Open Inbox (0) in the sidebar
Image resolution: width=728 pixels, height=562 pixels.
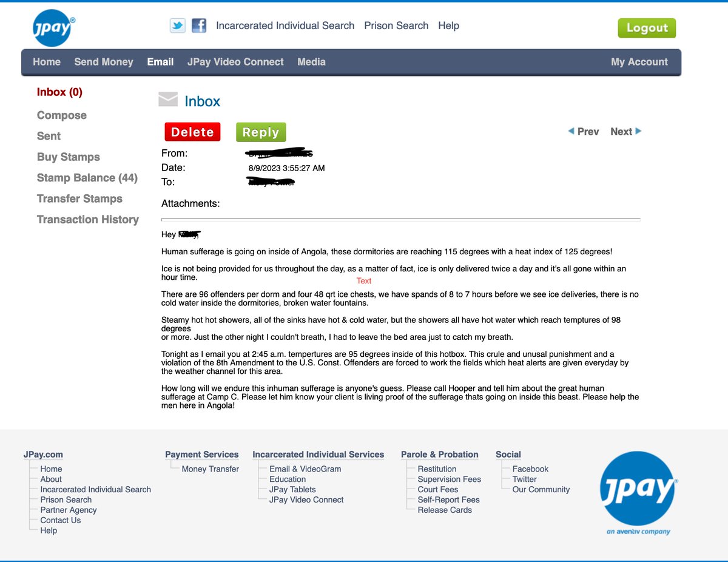point(59,92)
